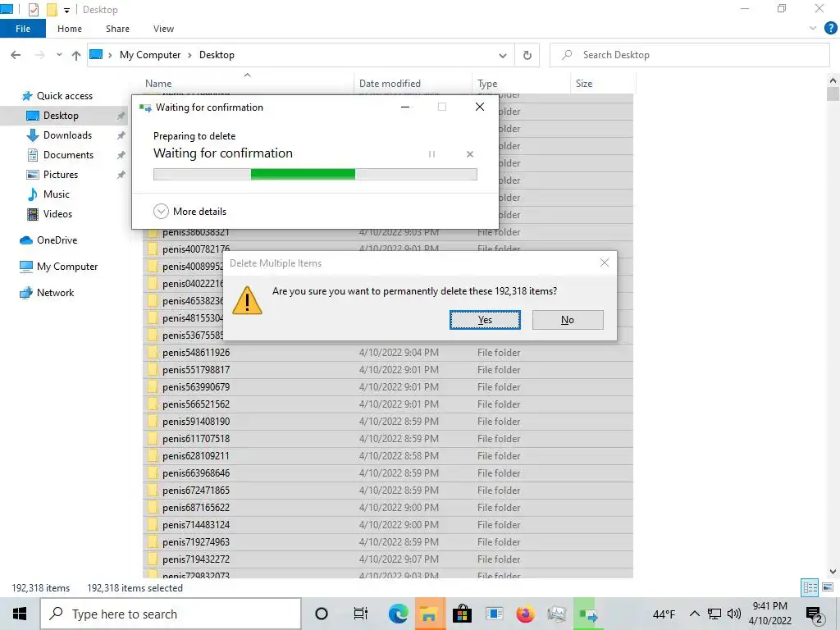
Task: Select the folder ending in 591408190
Action: pos(196,422)
